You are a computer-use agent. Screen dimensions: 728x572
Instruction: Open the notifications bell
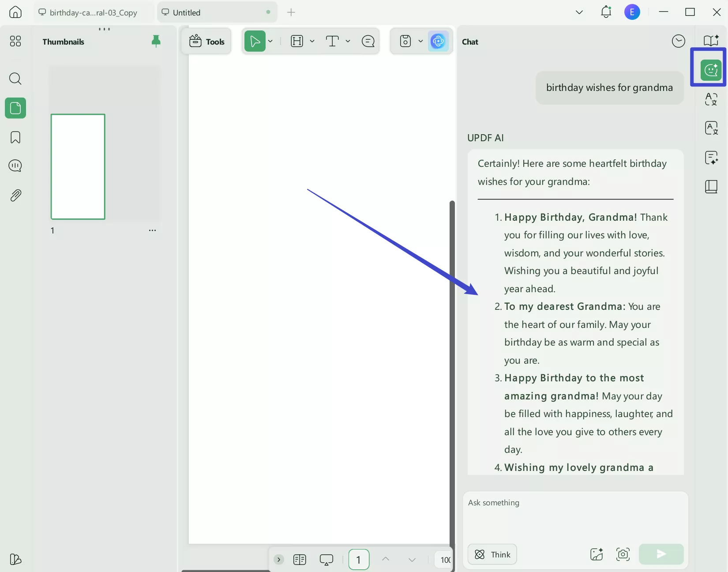[x=606, y=12]
